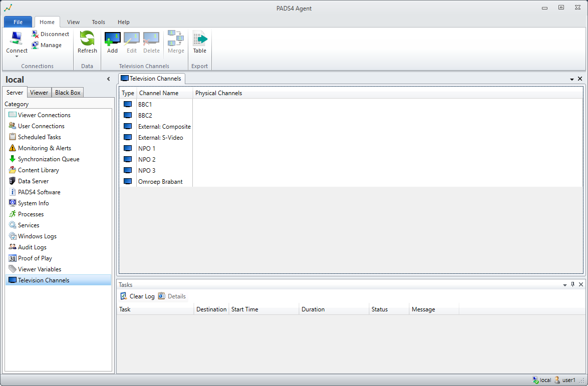588x386 pixels.
Task: Open Monitoring & Alerts category
Action: (44, 148)
